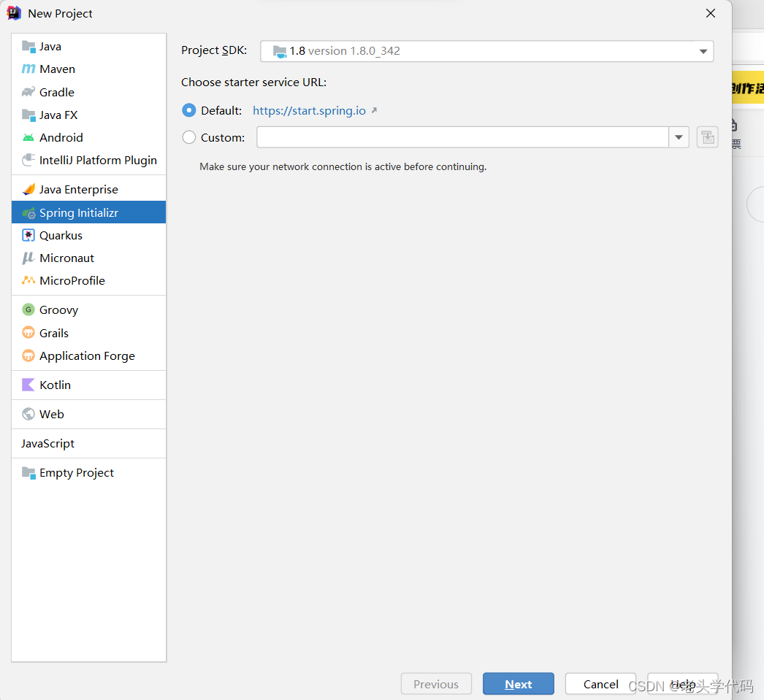Viewport: 764px width, 700px height.
Task: Click the IntelliJ Platform Plugin label
Action: click(98, 160)
